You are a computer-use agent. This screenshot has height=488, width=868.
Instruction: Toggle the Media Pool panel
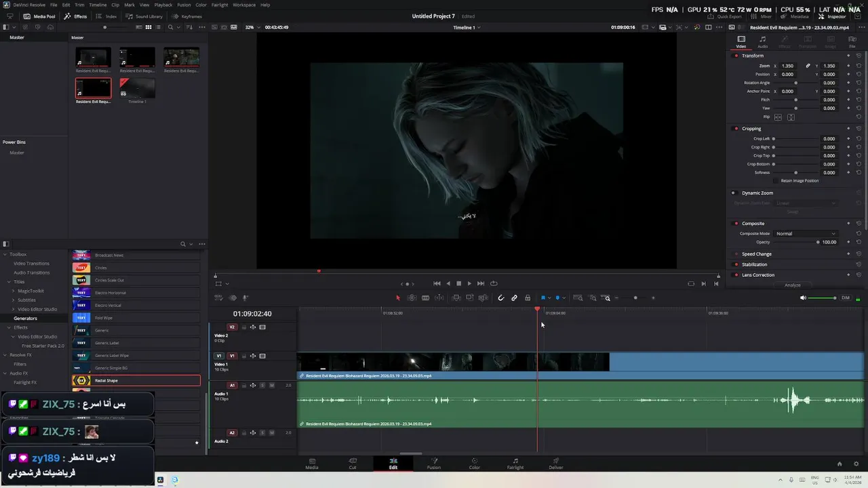point(39,16)
